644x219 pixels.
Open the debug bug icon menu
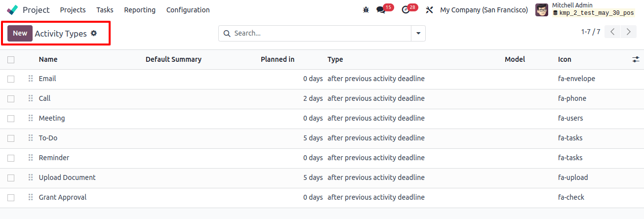(x=366, y=10)
